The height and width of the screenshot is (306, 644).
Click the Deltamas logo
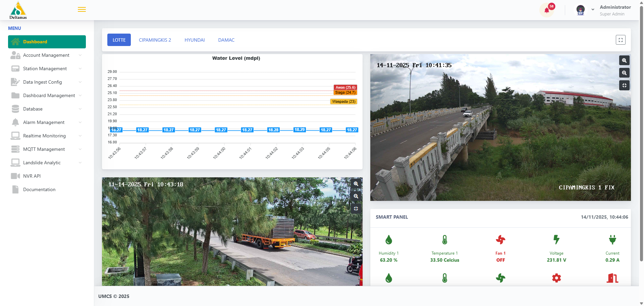coord(18,9)
